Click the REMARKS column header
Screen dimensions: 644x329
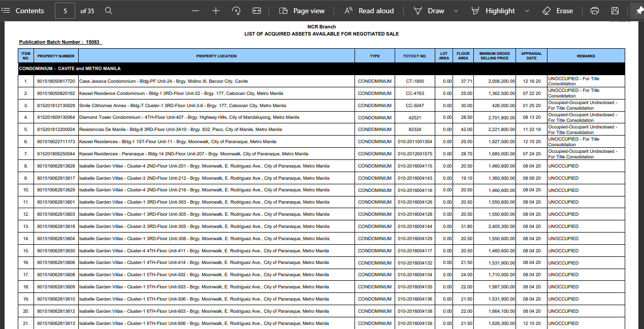coord(586,56)
